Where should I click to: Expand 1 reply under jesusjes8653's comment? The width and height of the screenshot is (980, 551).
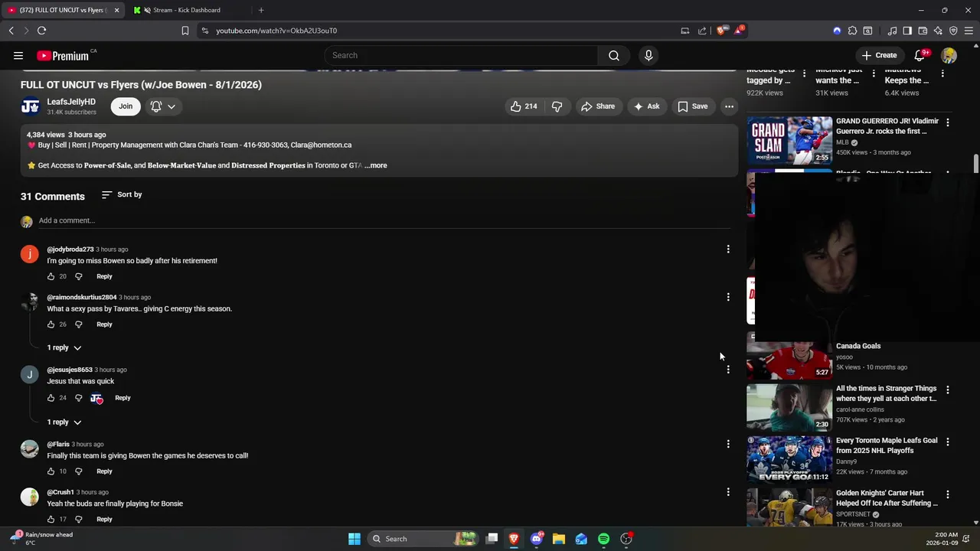click(64, 422)
